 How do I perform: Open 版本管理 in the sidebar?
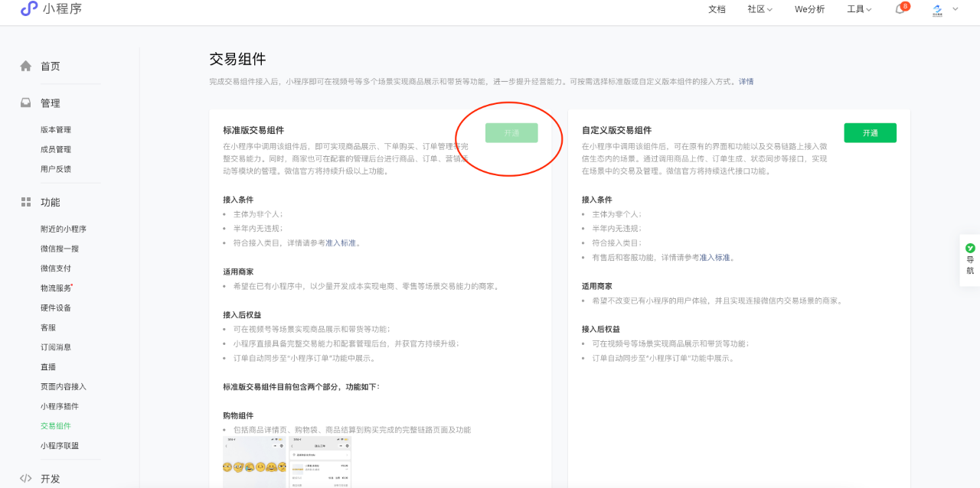click(56, 129)
